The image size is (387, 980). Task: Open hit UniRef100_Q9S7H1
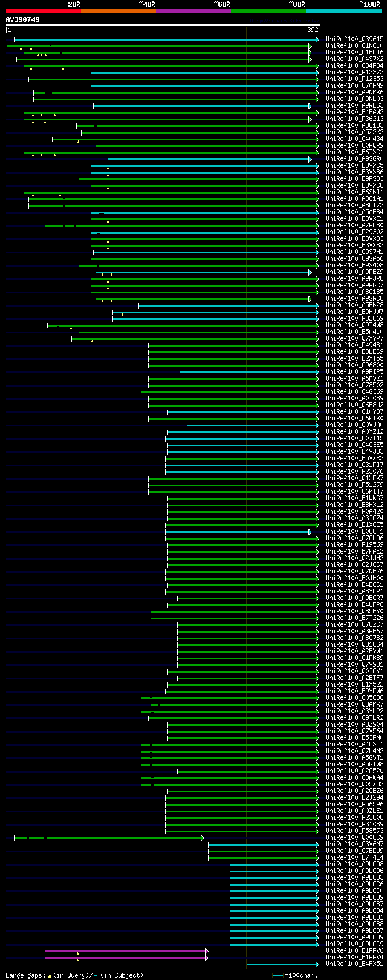pos(354,252)
